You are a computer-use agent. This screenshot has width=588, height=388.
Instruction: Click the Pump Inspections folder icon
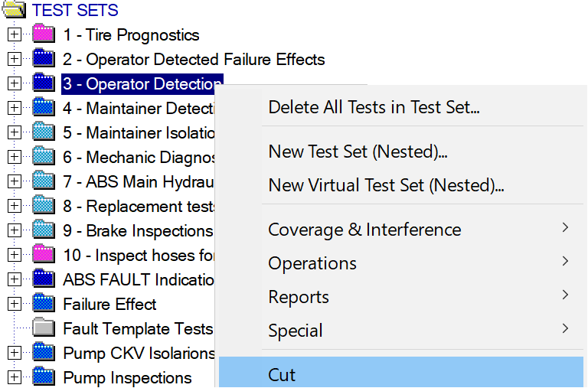(44, 377)
